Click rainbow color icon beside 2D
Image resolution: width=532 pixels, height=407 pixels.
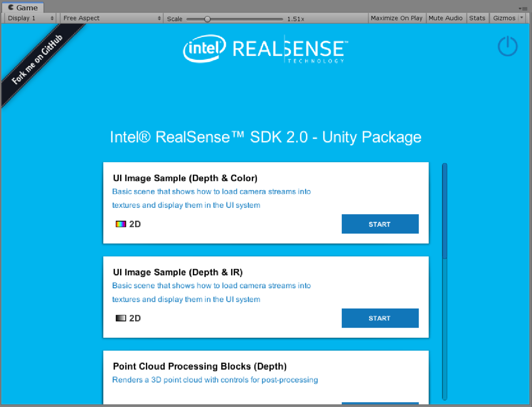pos(121,224)
